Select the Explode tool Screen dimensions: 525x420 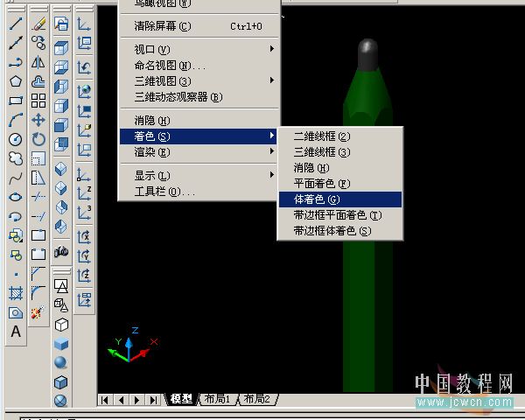[x=38, y=313]
